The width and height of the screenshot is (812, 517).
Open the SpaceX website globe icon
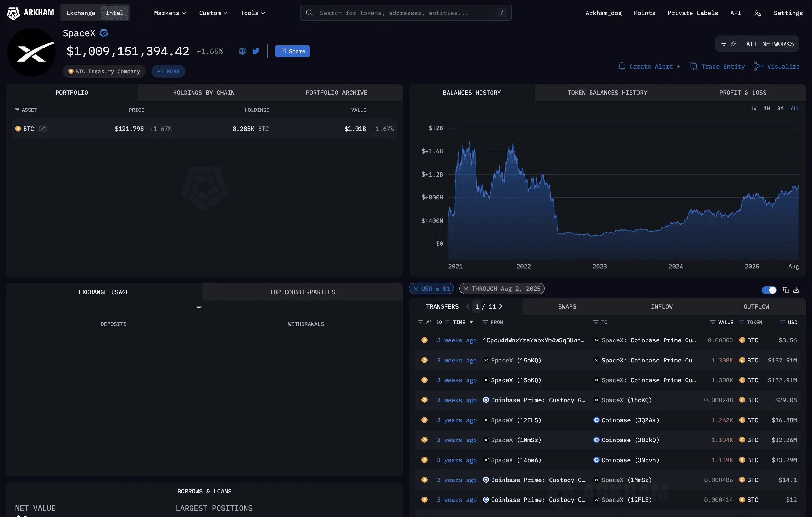(x=242, y=51)
